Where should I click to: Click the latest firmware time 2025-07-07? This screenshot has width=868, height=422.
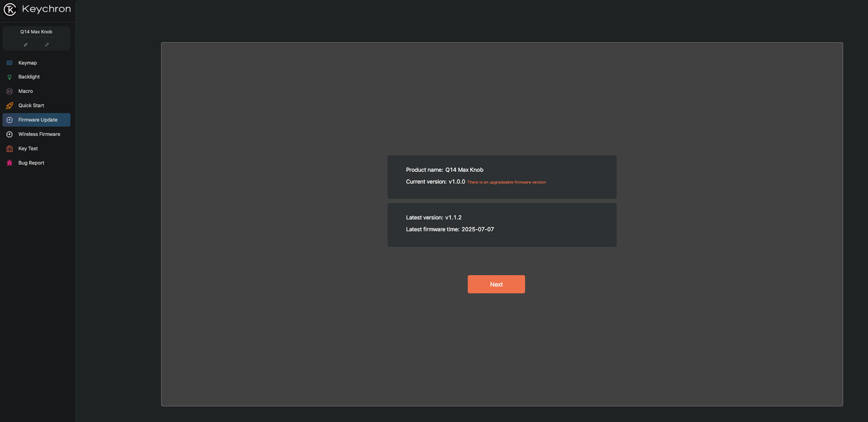click(x=477, y=229)
